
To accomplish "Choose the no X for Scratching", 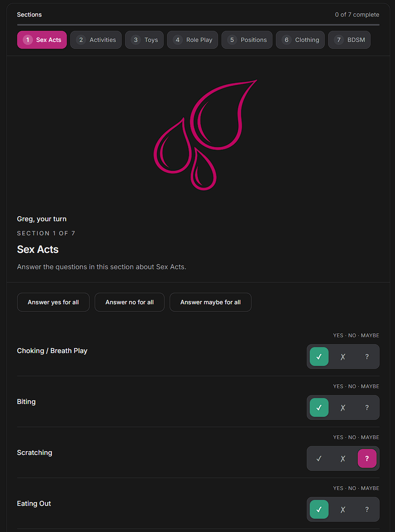I will 343,458.
